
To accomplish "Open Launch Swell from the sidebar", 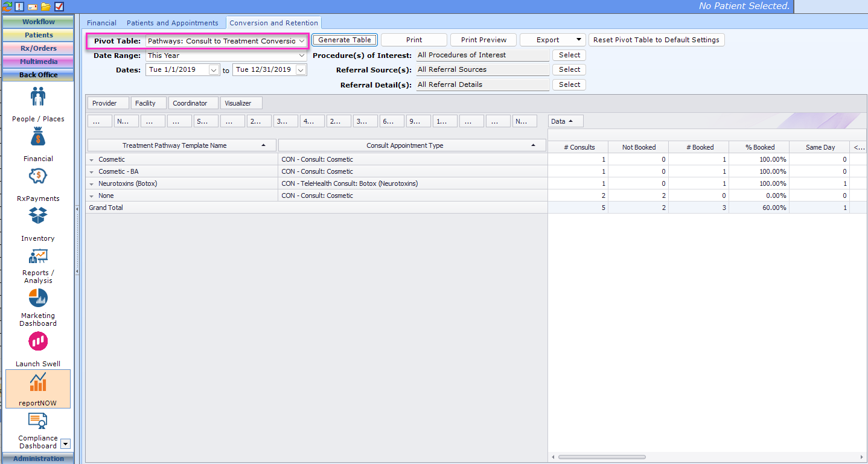I will [x=37, y=342].
